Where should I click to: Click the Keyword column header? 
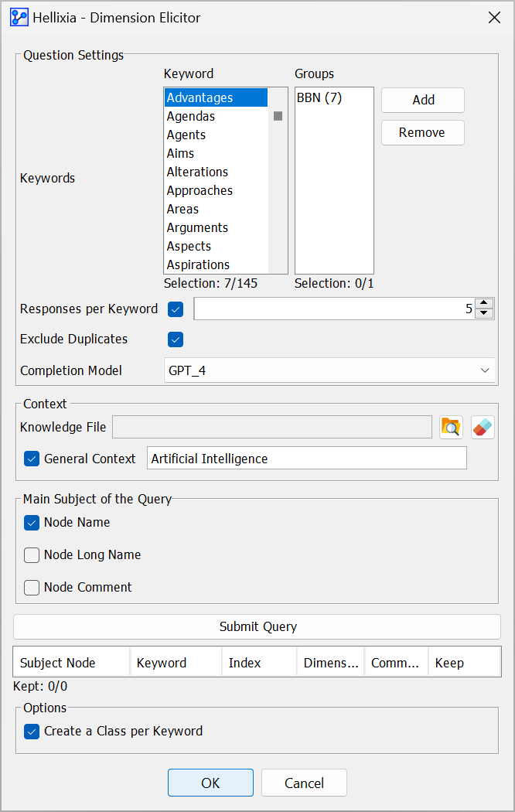click(x=176, y=663)
